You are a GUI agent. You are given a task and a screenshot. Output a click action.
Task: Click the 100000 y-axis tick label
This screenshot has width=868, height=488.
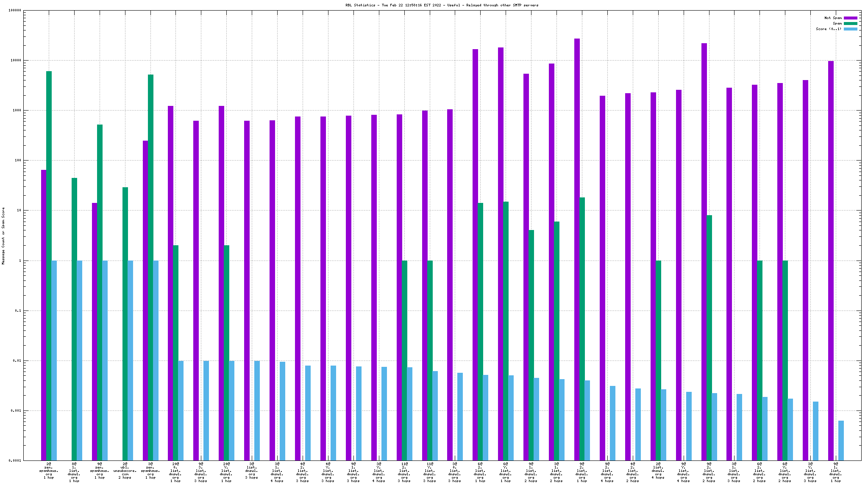pos(15,11)
